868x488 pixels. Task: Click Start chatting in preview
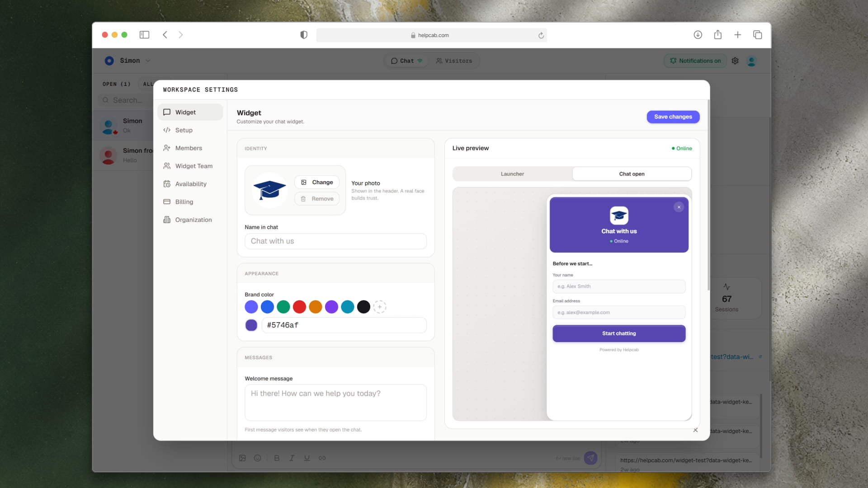click(x=619, y=333)
